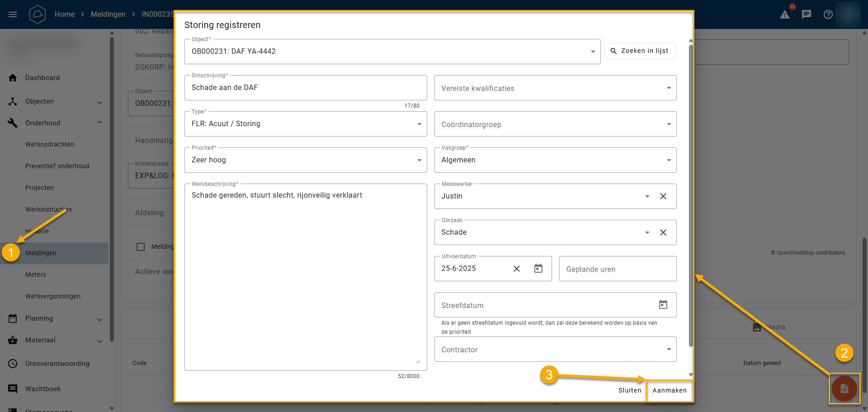Open the Streefdatum calendar picker

point(663,305)
